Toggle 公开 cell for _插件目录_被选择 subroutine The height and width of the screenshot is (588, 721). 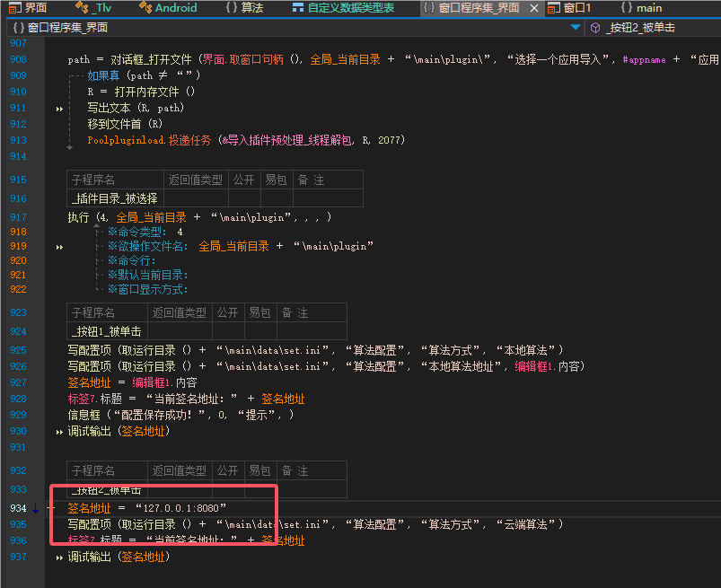[x=242, y=198]
